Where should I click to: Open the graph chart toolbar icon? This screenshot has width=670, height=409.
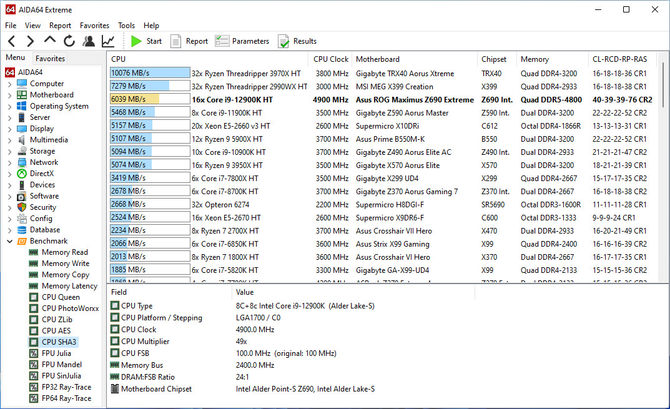(x=108, y=41)
